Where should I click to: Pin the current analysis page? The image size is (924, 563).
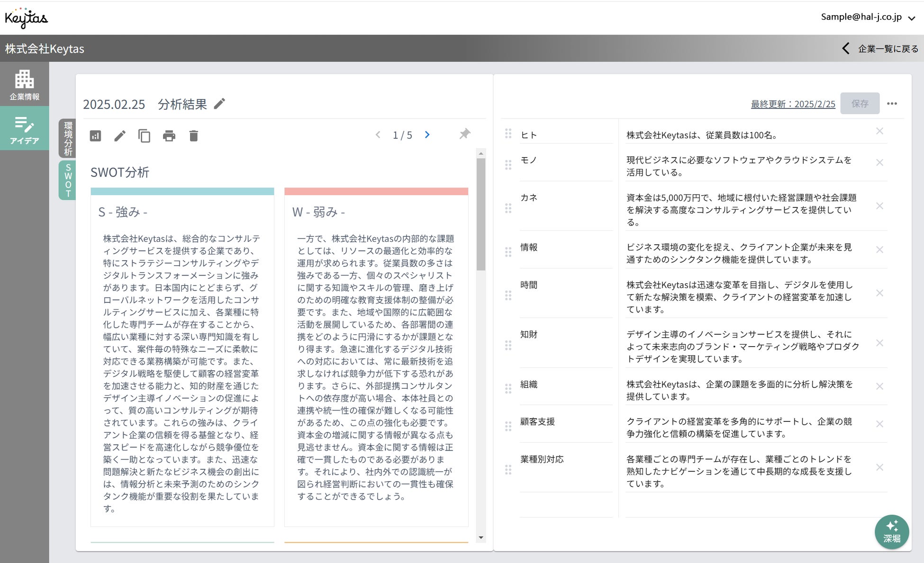pos(464,134)
